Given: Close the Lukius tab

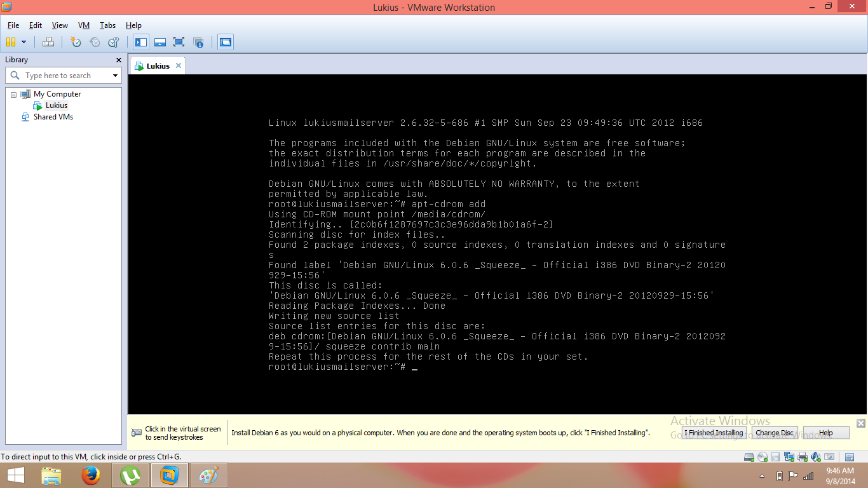Looking at the screenshot, I should [179, 65].
